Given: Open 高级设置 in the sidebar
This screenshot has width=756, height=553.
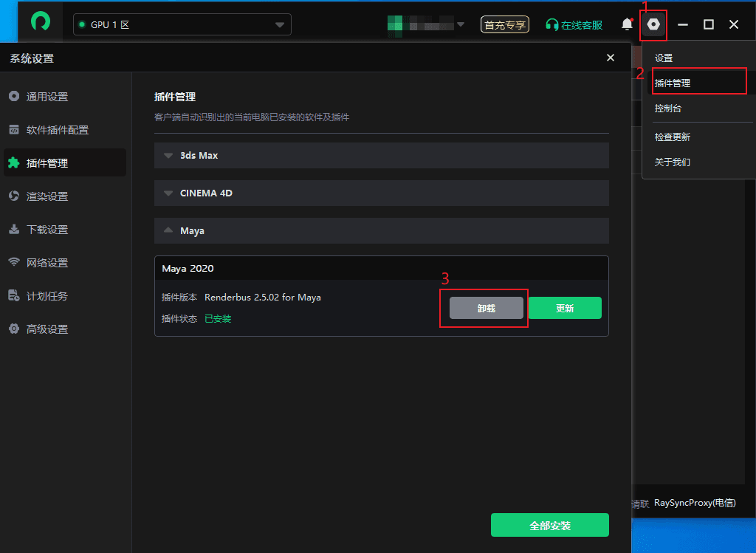Looking at the screenshot, I should [47, 329].
